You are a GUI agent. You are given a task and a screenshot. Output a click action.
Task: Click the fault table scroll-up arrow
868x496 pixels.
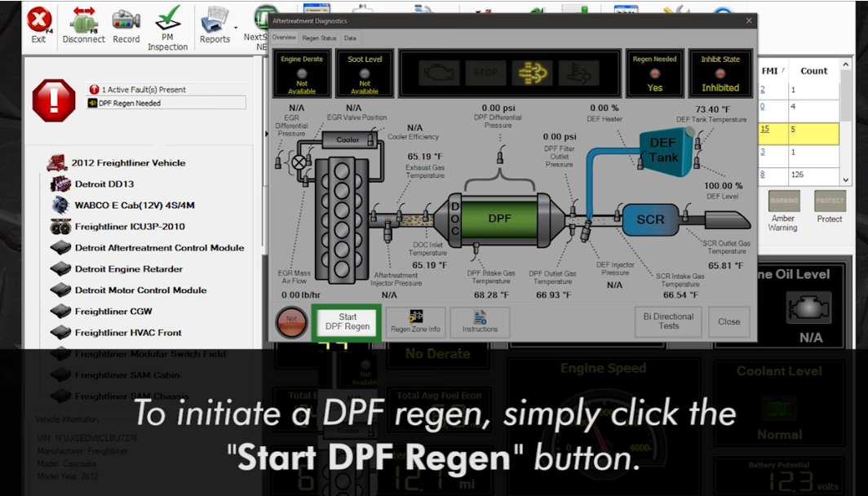(x=845, y=64)
